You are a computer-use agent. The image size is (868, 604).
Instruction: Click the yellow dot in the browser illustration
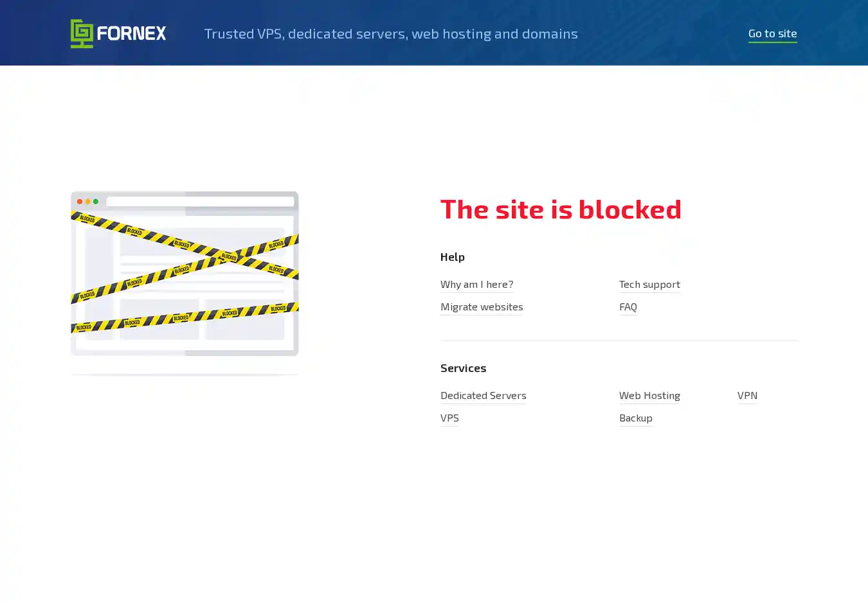coord(88,202)
